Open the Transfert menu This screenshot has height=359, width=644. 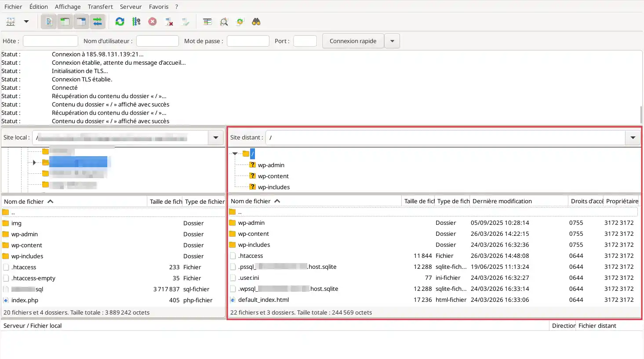click(100, 6)
